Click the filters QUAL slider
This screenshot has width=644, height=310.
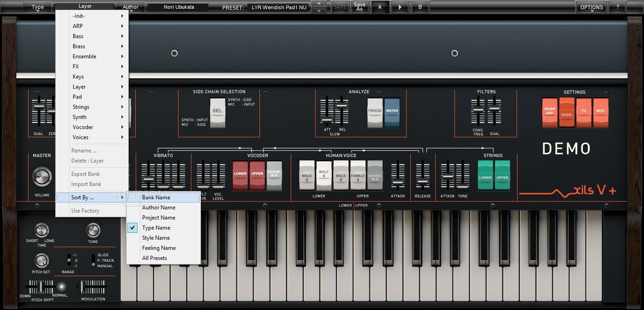[494, 111]
